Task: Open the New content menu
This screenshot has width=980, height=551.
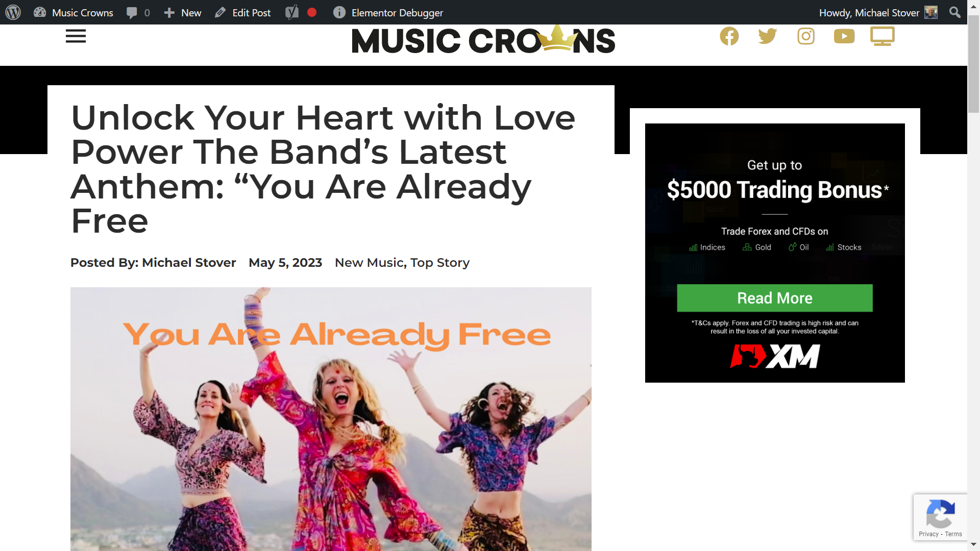Action: pos(183,12)
